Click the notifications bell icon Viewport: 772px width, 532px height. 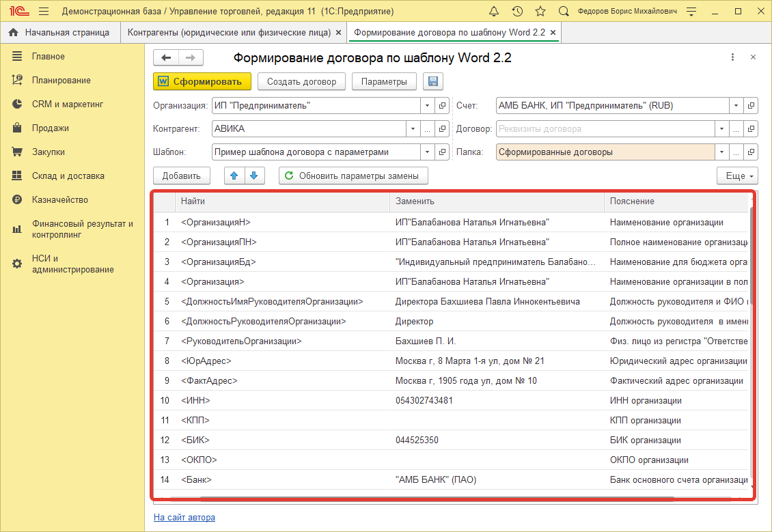coord(494,12)
